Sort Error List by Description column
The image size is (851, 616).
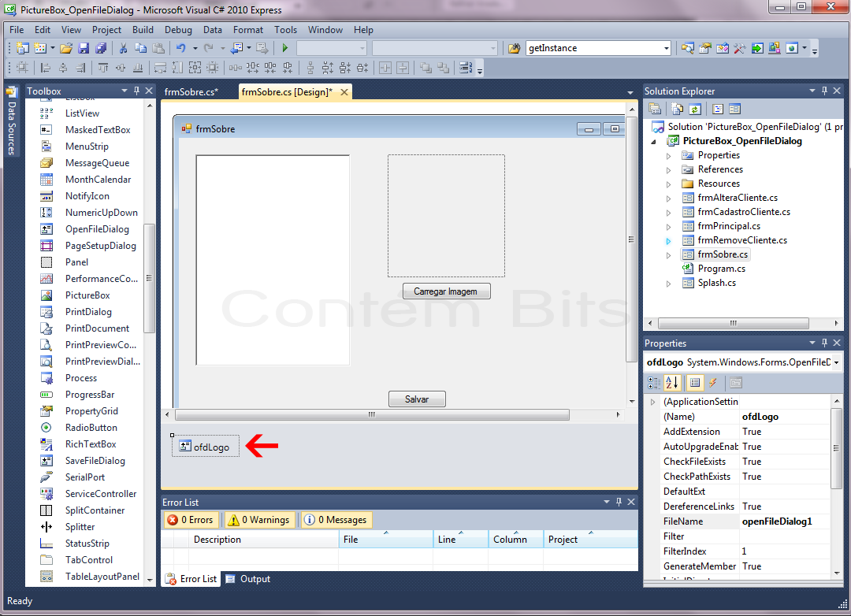click(263, 540)
